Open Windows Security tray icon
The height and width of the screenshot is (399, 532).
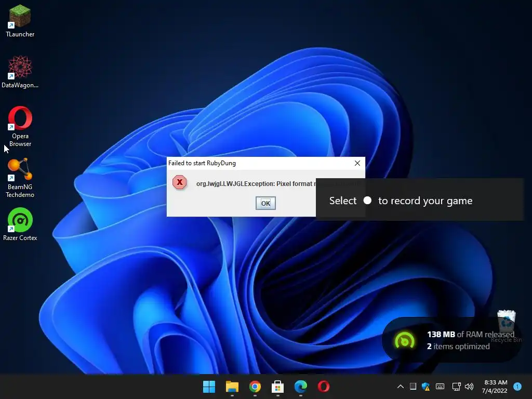[x=425, y=387]
